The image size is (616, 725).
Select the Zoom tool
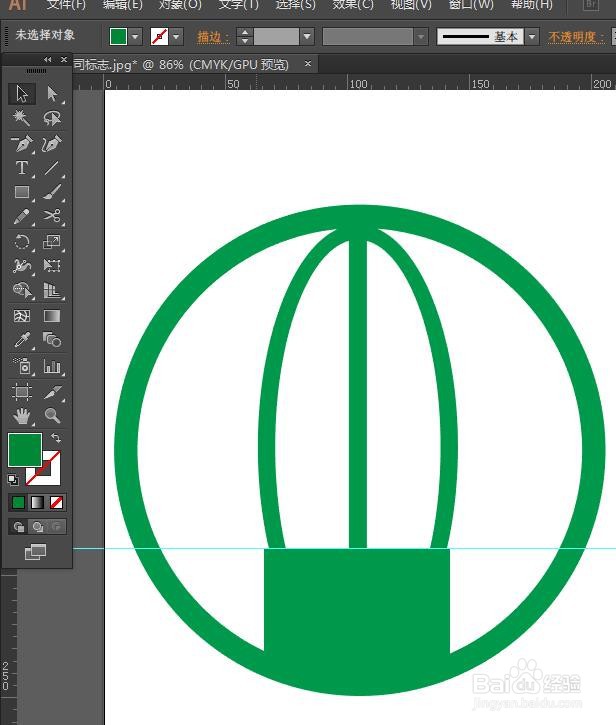coord(52,416)
